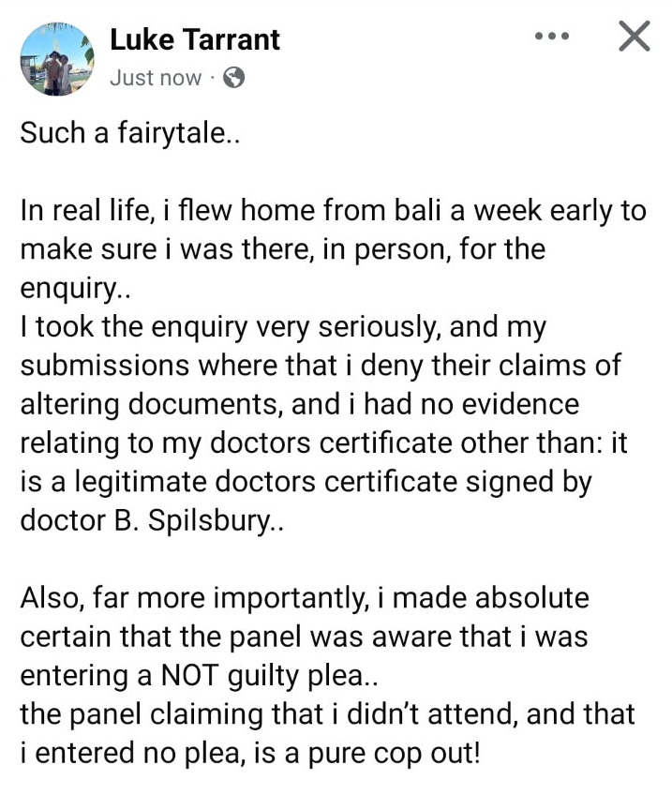Viewport: 672px width, 795px height.
Task: Click the line "the panel claiming that i didn't attend"
Action: [x=326, y=712]
